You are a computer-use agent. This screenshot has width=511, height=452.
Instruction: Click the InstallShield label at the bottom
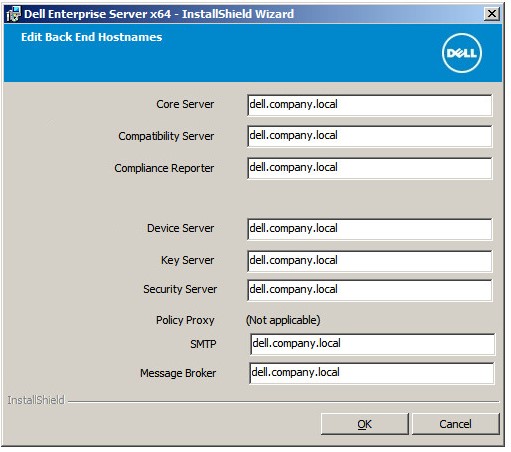tap(36, 400)
